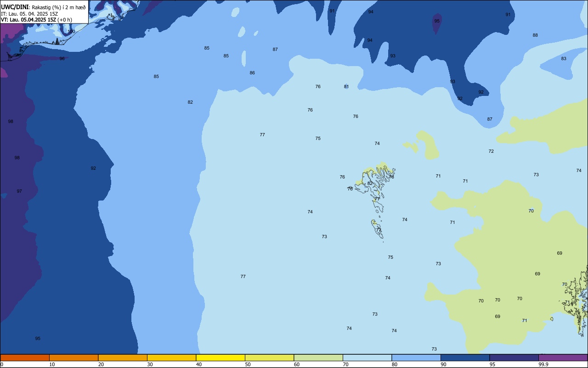The height and width of the screenshot is (368, 588).
Task: Select the '83' humidity value on the map
Action: [x=564, y=59]
